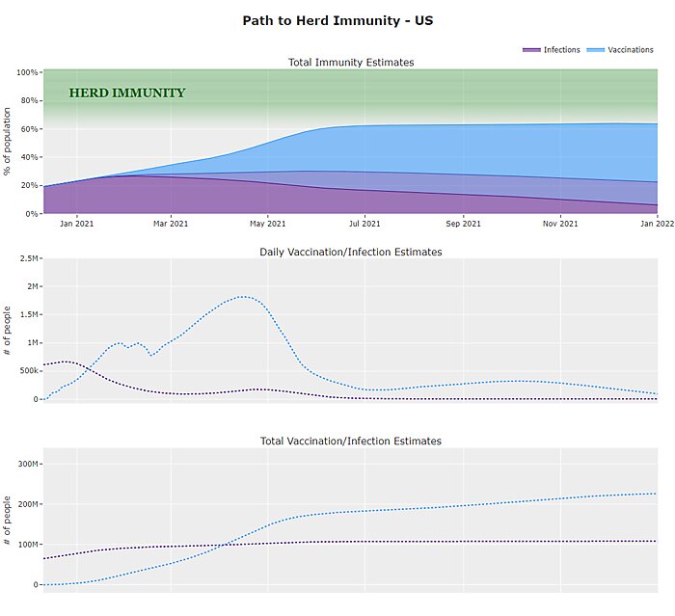Click the purple Infections legend swatch
Image resolution: width=675 pixels, height=616 pixels.
click(530, 49)
